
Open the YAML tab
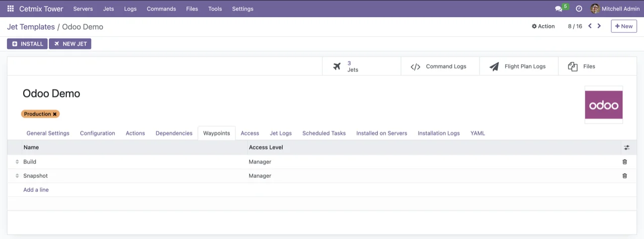(x=477, y=133)
